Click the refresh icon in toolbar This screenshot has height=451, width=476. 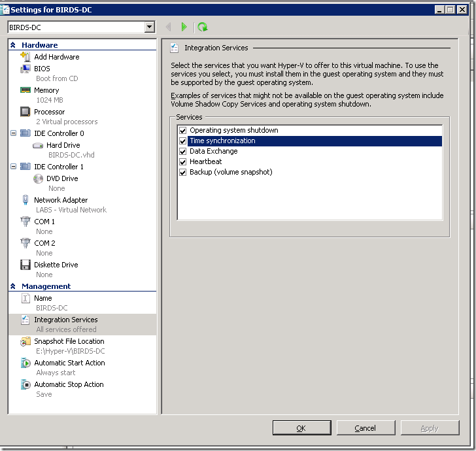coord(203,27)
